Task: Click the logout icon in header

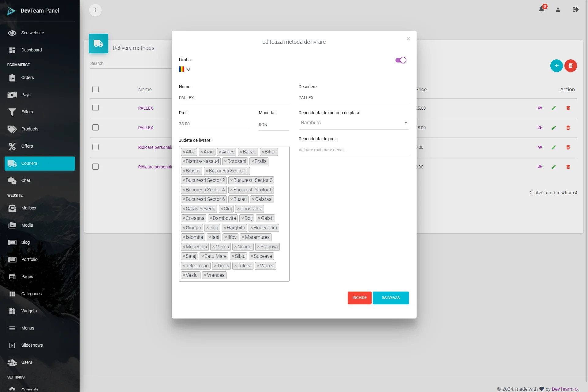Action: pyautogui.click(x=575, y=9)
